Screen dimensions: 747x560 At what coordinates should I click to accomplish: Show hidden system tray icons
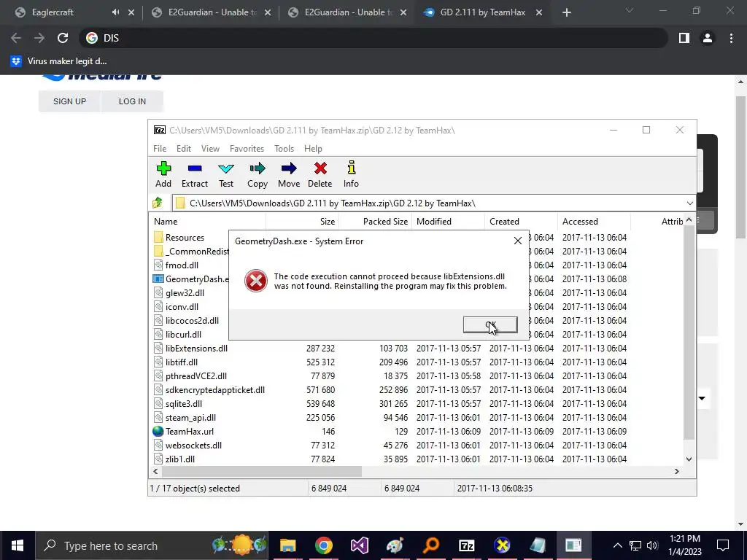[617, 545]
